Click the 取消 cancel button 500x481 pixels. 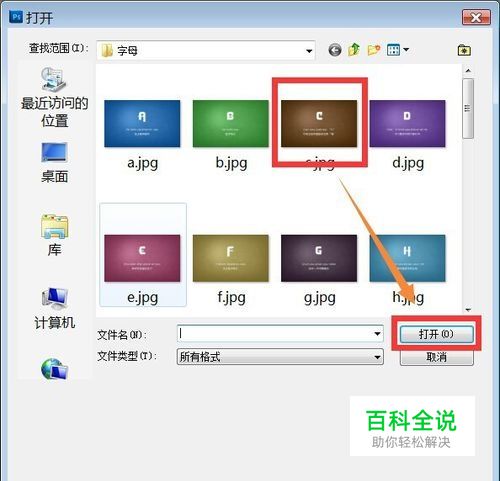pos(436,357)
